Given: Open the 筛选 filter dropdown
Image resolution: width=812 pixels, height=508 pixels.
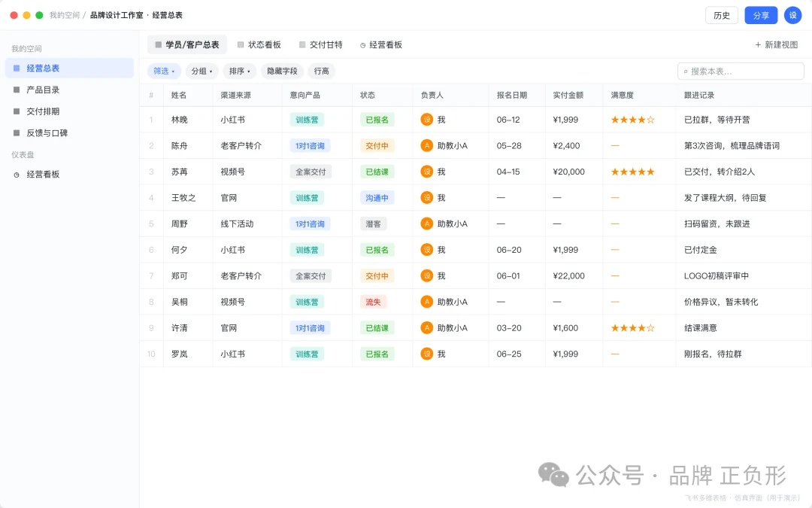Looking at the screenshot, I should pos(164,71).
